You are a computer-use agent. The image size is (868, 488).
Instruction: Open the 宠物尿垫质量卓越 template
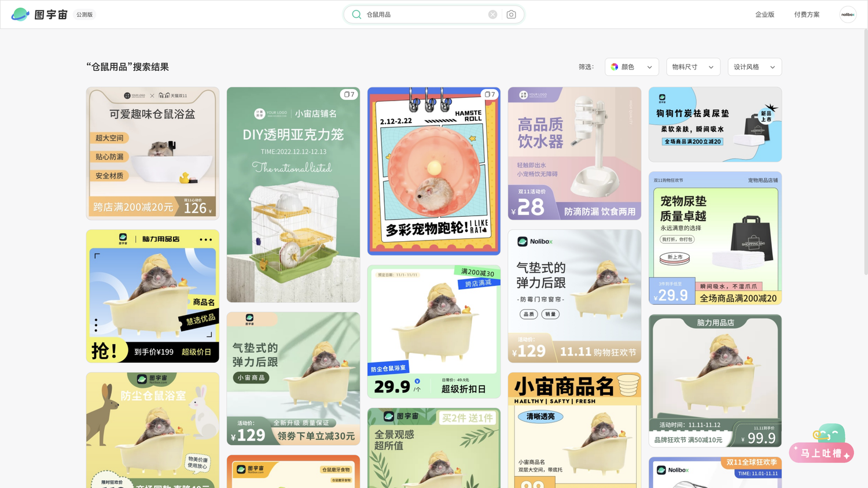(715, 238)
